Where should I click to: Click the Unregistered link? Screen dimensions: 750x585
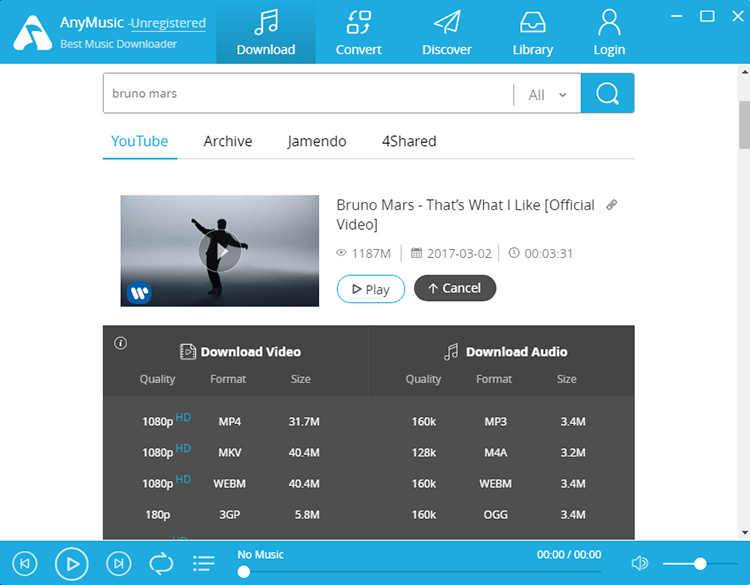coord(168,23)
